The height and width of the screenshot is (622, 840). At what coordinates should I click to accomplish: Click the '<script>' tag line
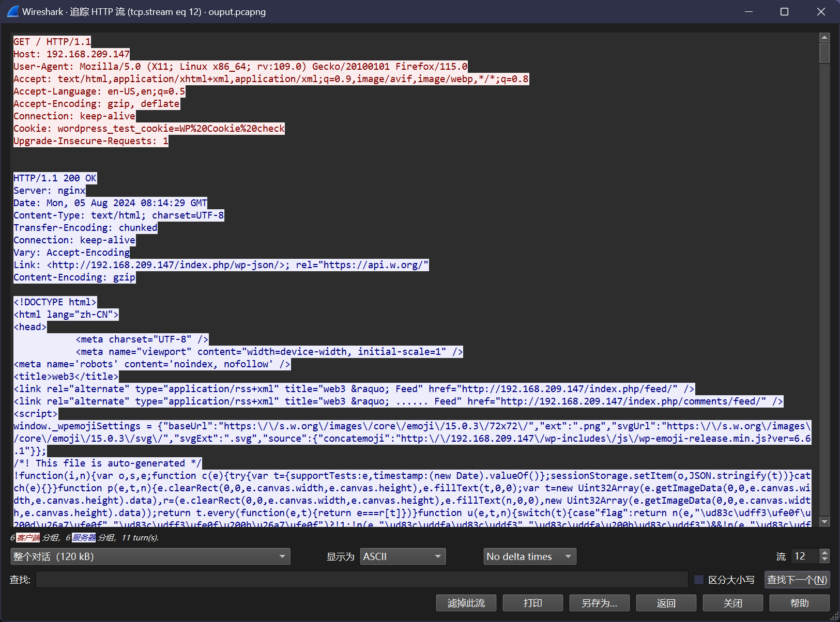[x=36, y=414]
